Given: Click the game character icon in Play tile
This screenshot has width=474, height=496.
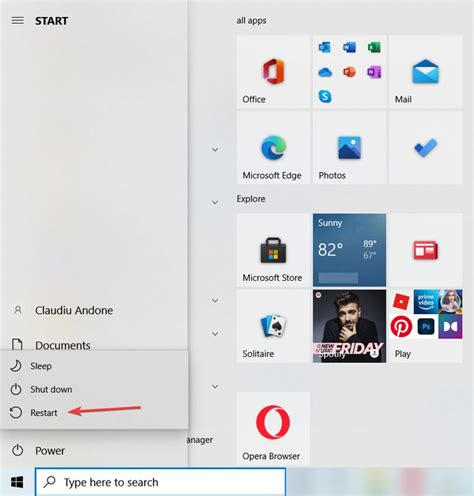Looking at the screenshot, I should pyautogui.click(x=450, y=302).
